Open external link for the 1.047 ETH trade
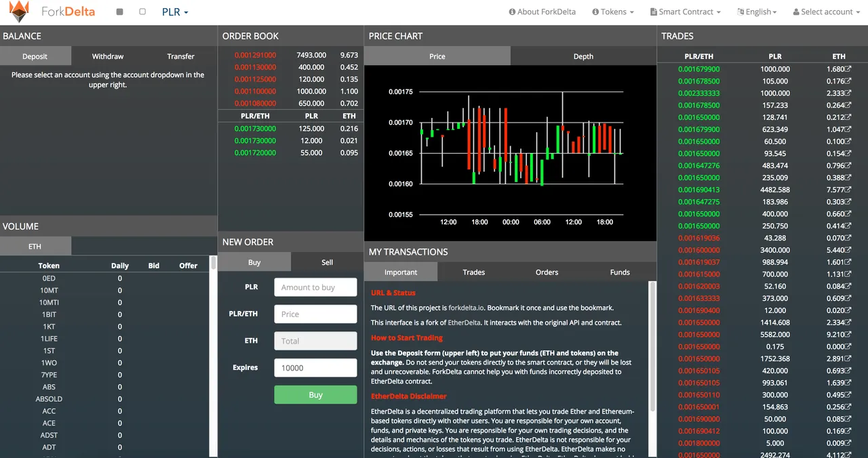Viewport: 868px width, 458px height. tap(848, 129)
